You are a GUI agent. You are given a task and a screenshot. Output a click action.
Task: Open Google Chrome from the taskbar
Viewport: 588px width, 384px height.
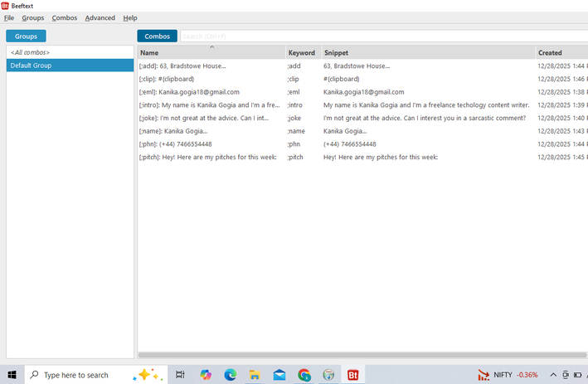coord(304,375)
